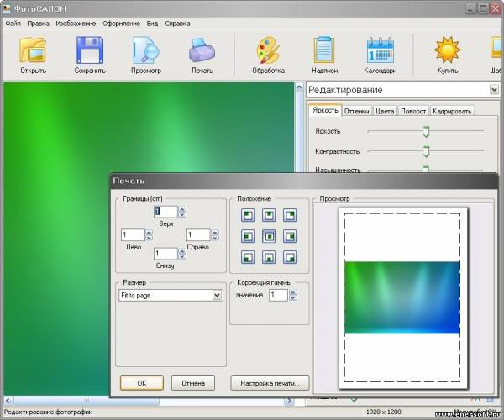Viewport: 504px width, 420px height.
Task: Adjust the Насыщенность slider handle
Action: (x=426, y=169)
